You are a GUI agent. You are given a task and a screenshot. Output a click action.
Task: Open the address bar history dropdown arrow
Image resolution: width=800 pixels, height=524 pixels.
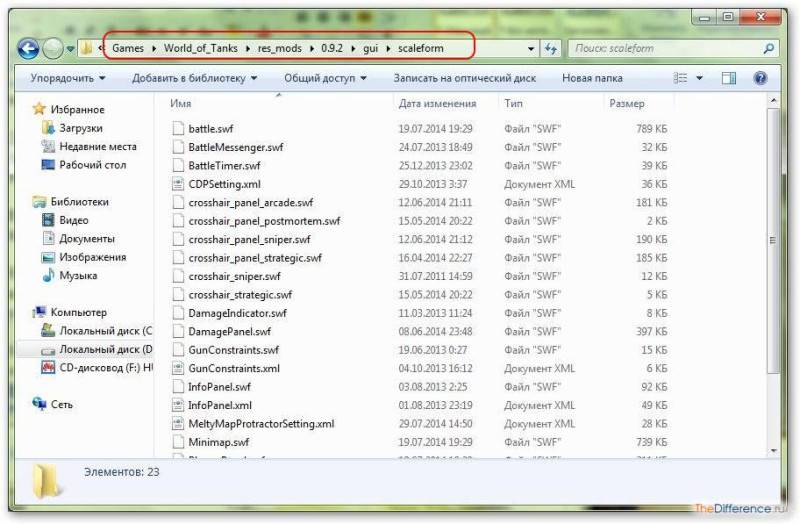pos(531,48)
